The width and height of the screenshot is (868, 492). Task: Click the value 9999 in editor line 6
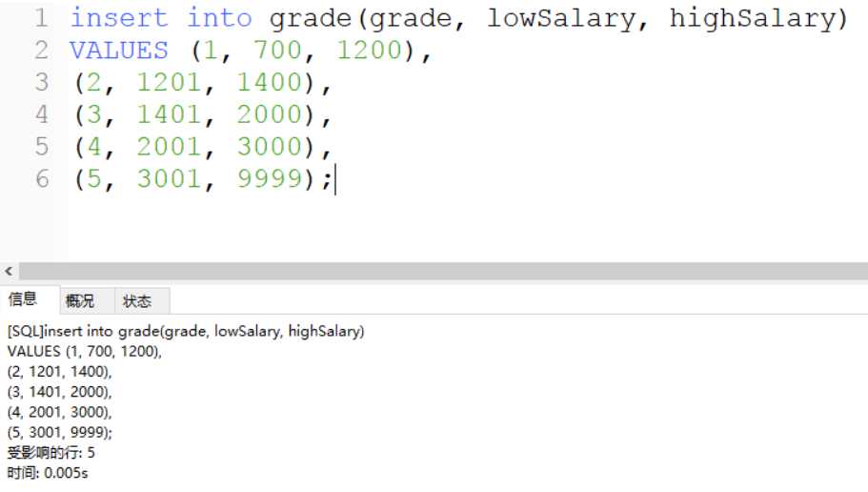(269, 179)
